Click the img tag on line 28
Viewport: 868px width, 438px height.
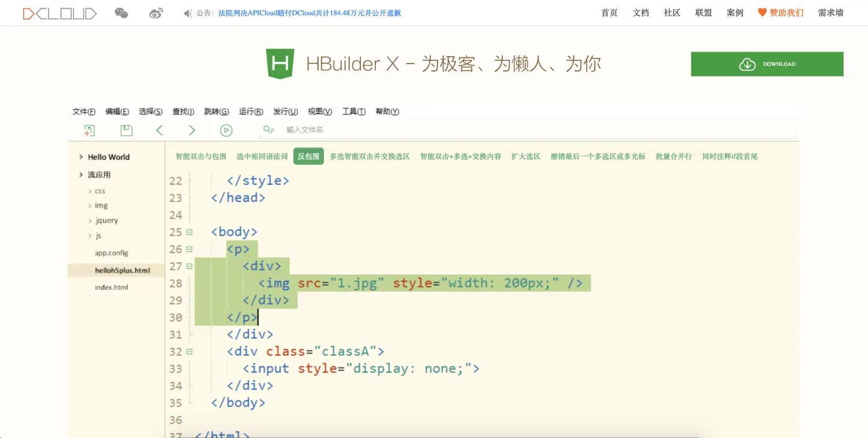point(421,284)
